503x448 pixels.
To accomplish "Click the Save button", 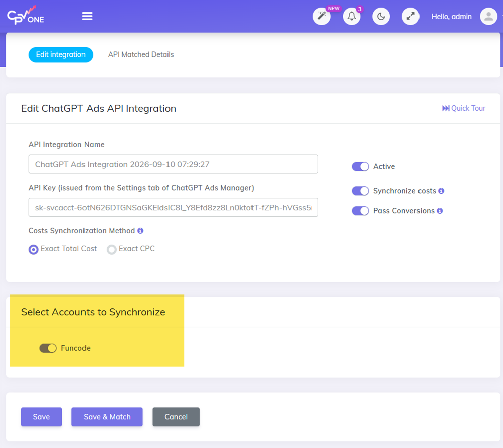I will click(41, 417).
